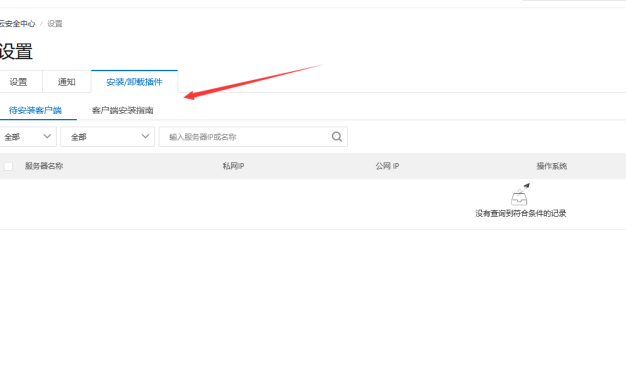This screenshot has height=386, width=626.
Task: Click the 公网 IP column header
Action: pos(387,166)
